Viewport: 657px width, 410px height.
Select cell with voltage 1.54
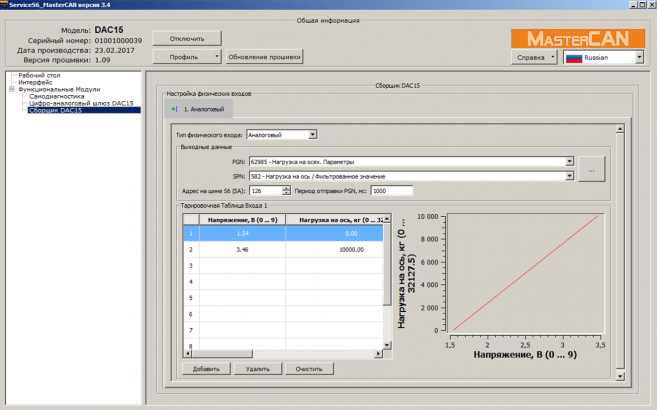(243, 233)
